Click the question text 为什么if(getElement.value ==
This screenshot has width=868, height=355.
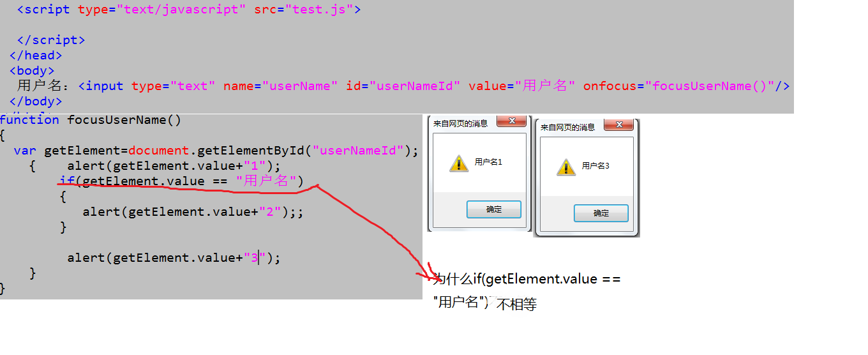point(527,279)
